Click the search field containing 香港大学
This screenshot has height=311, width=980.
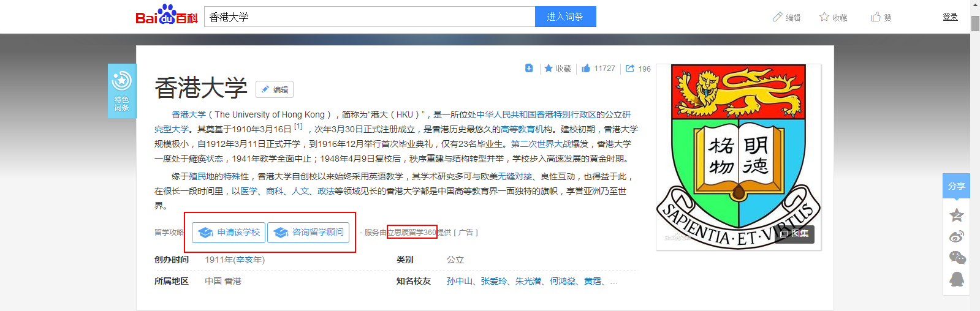click(x=370, y=17)
